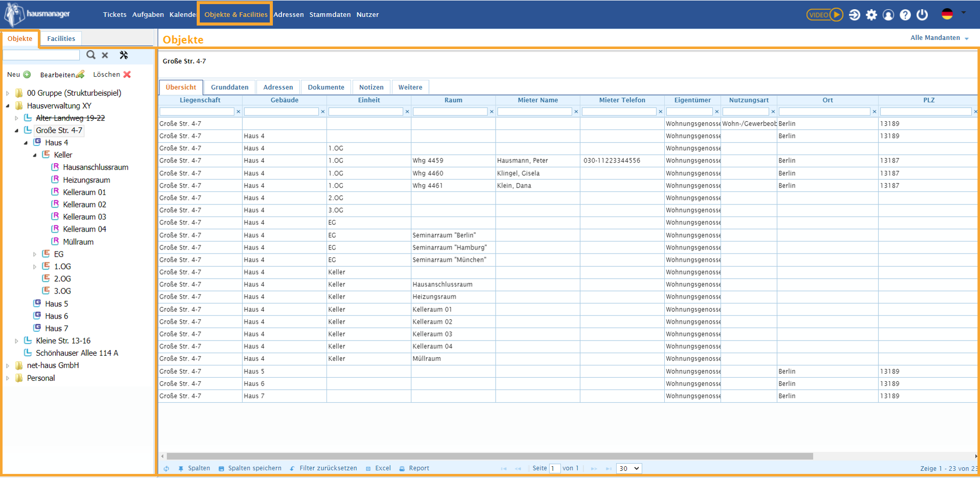Open settings gear icon in header

pyautogui.click(x=872, y=15)
